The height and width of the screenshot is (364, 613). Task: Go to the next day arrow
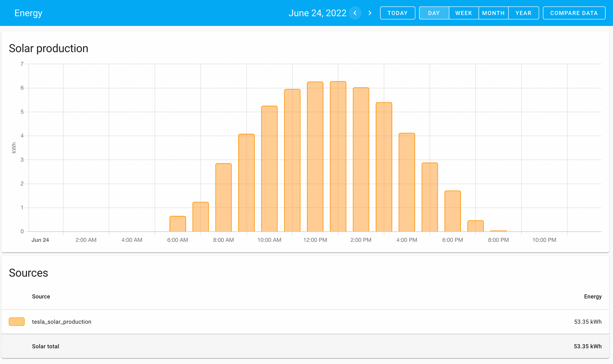[370, 13]
